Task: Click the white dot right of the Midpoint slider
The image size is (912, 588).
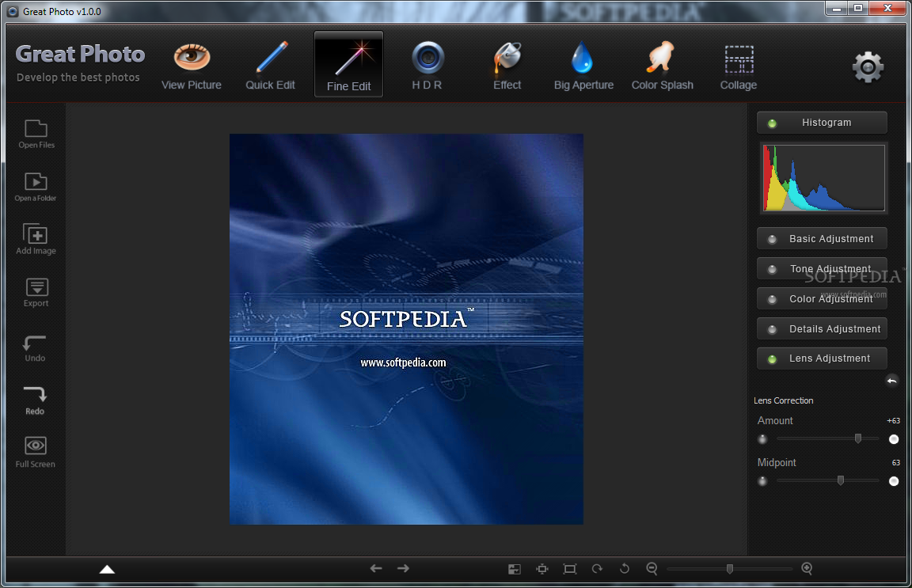Action: (x=894, y=481)
